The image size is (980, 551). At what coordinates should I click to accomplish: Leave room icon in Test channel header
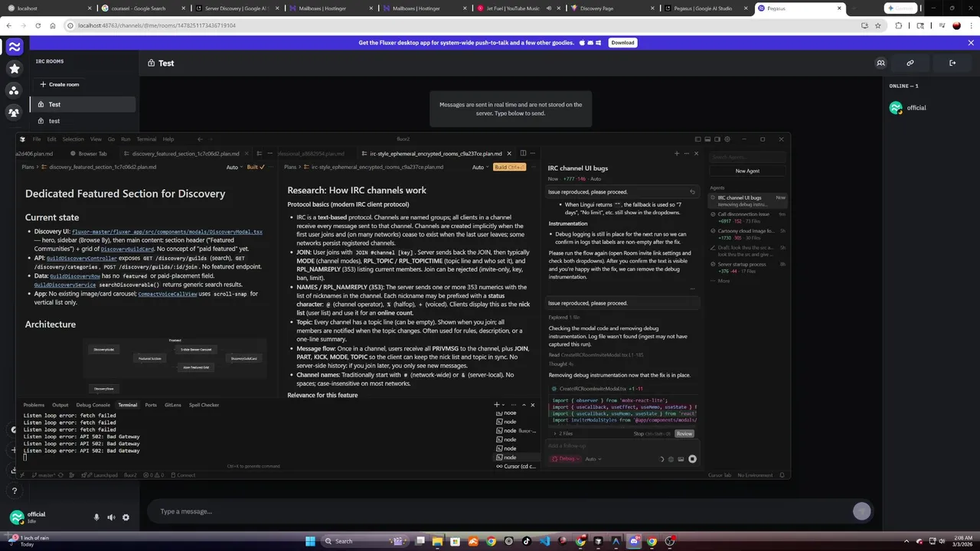click(x=952, y=63)
